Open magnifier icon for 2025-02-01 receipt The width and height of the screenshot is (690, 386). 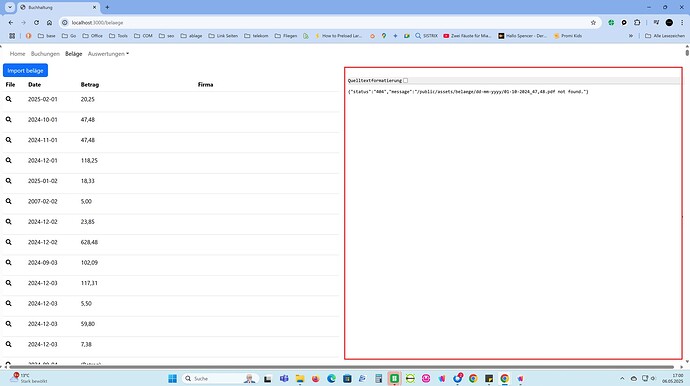click(x=8, y=99)
